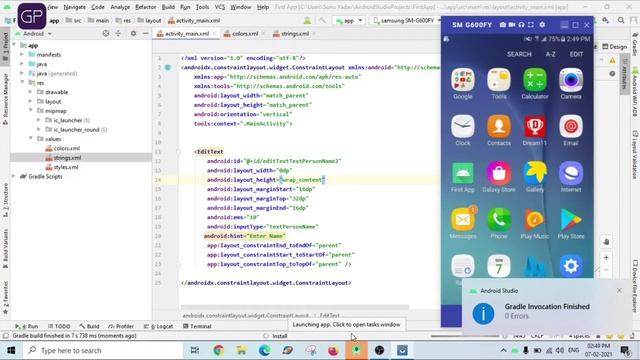Click the search magnifier in Android Studio toolbar

pyautogui.click(x=621, y=20)
